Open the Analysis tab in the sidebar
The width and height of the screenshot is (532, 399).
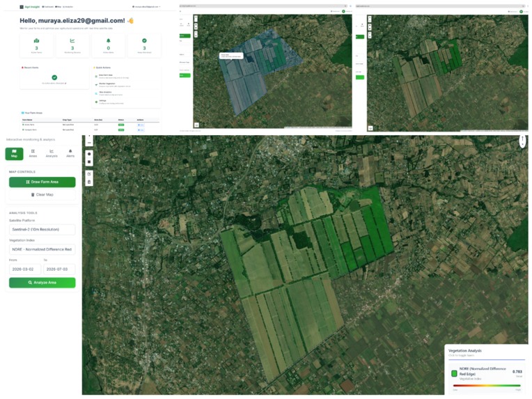(52, 154)
